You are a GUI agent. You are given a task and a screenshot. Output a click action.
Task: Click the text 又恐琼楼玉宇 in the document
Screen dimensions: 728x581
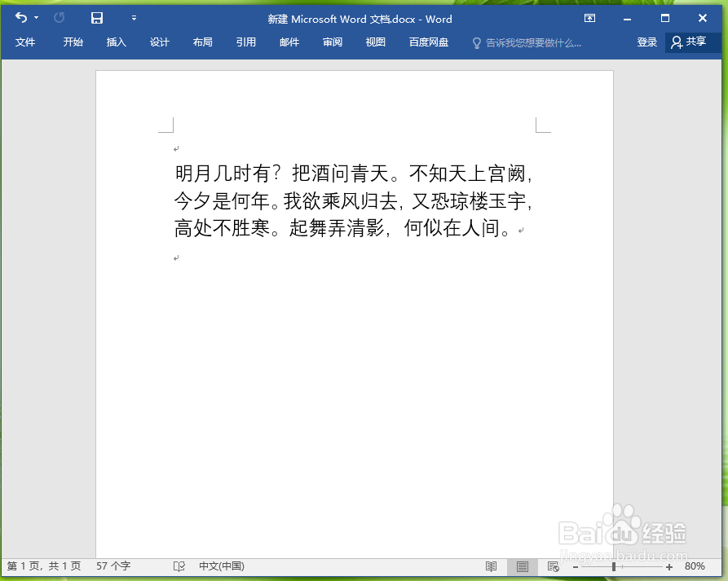470,201
